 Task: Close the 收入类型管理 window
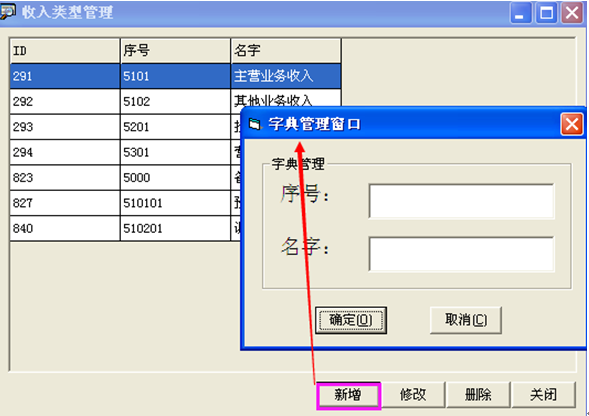pos(572,13)
